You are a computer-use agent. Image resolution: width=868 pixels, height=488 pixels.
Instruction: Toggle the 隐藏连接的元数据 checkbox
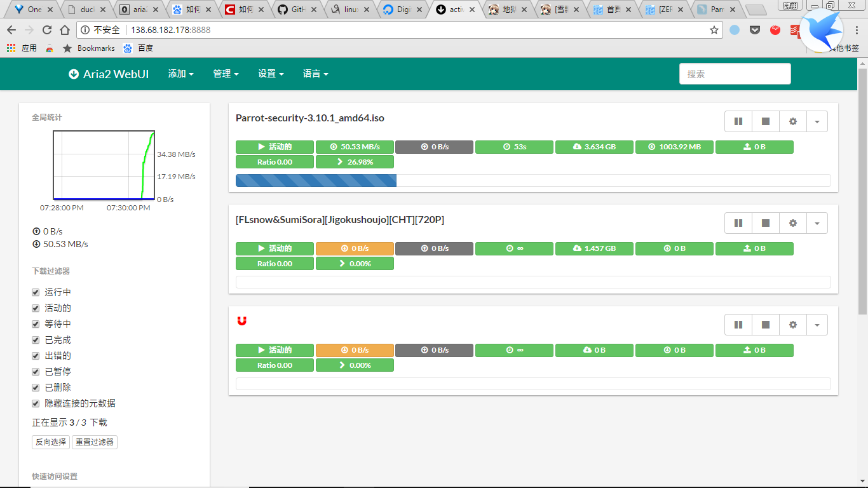[x=36, y=403]
